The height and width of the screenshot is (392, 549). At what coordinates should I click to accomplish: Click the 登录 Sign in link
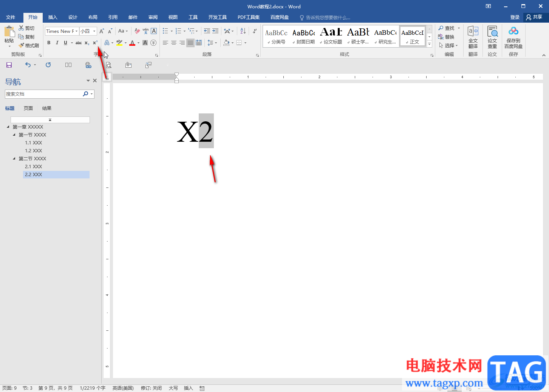(x=515, y=17)
